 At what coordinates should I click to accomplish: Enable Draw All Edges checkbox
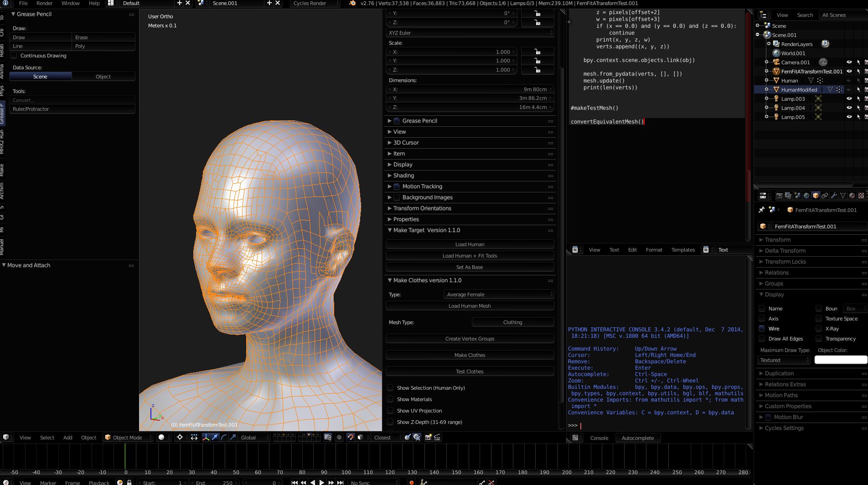pyautogui.click(x=762, y=338)
